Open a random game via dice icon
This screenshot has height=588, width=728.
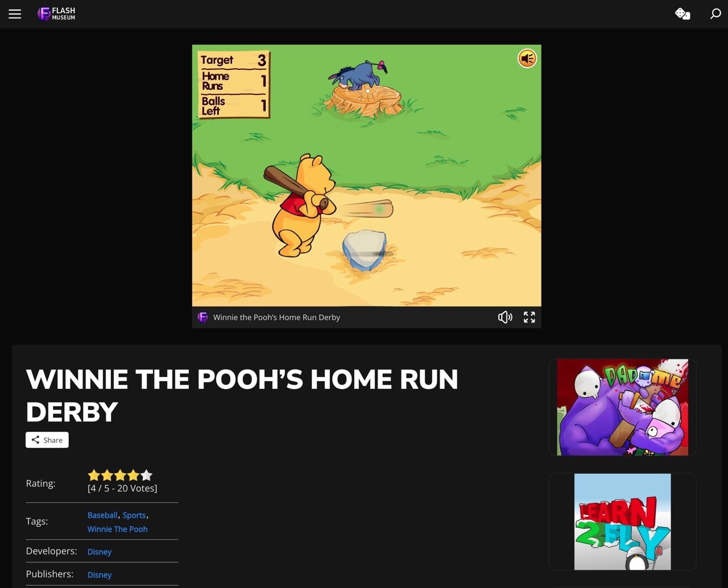[682, 14]
